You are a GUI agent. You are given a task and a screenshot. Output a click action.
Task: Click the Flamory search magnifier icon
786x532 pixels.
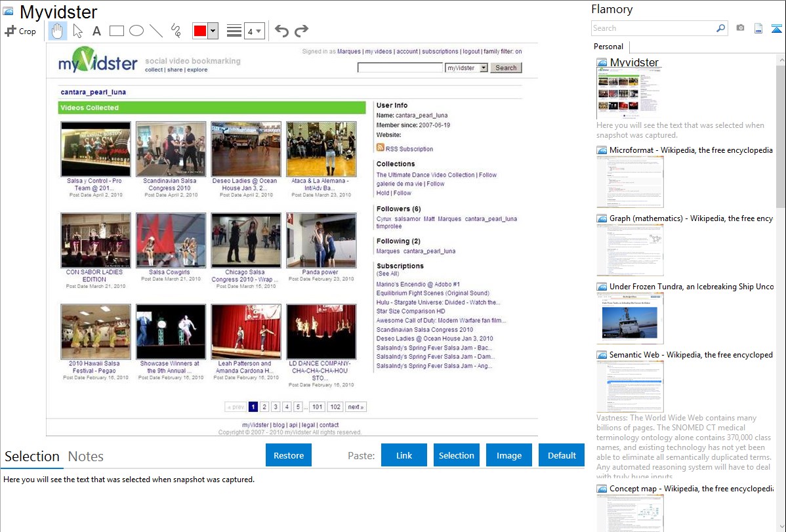[720, 28]
